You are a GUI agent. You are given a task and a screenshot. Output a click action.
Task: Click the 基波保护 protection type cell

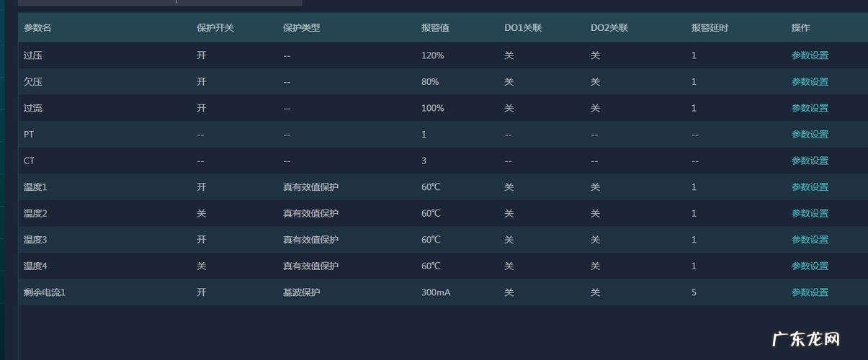tap(301, 292)
